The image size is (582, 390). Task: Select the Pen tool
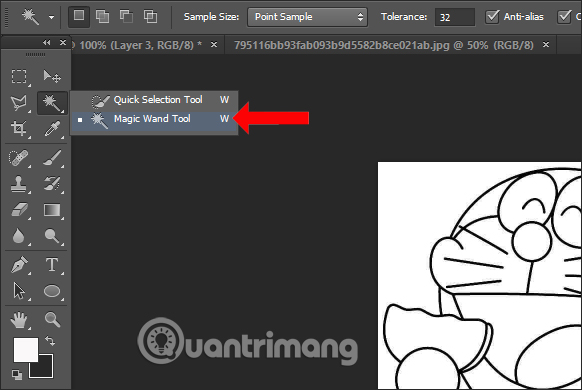(x=19, y=265)
